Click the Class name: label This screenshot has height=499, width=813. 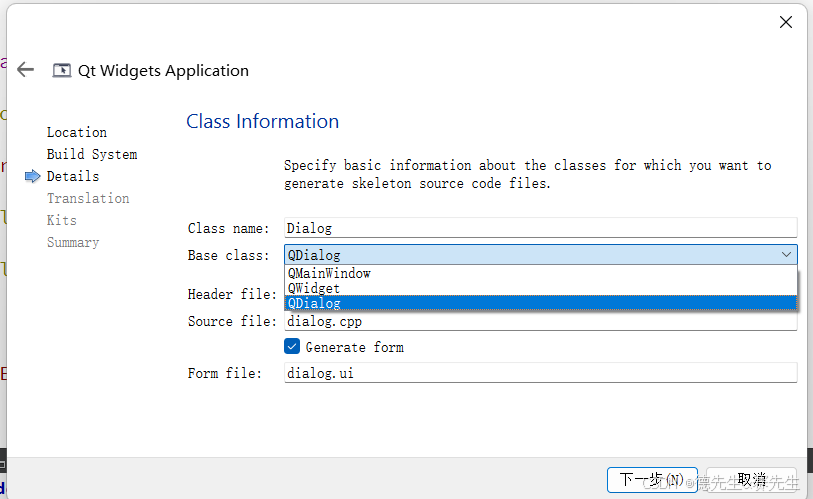228,228
